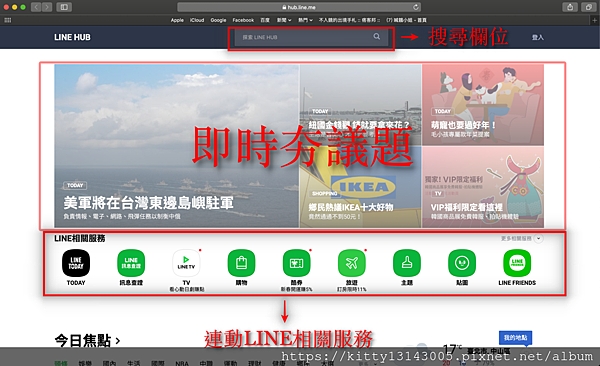Expand the 熱門 bookmarks folder
The image size is (600, 366).
(x=305, y=20)
